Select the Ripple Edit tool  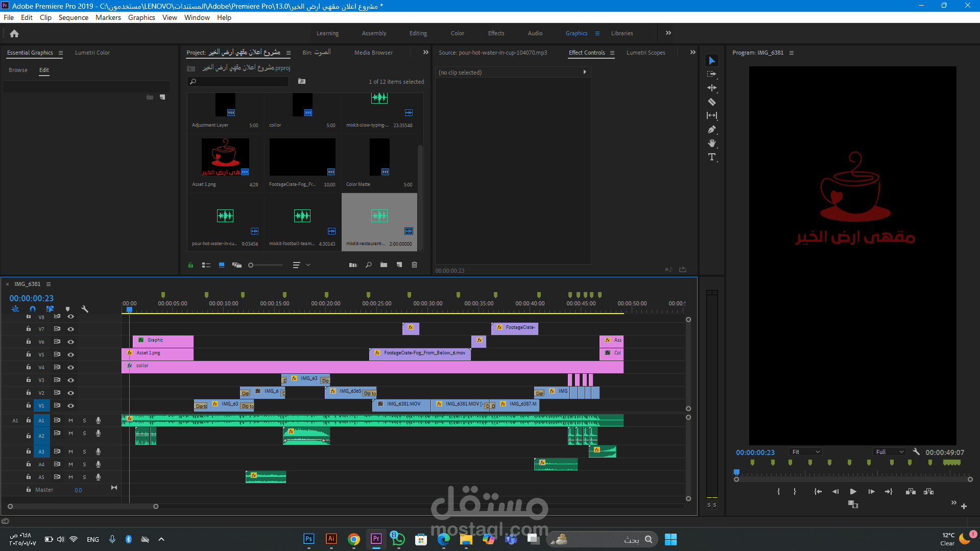pos(712,88)
